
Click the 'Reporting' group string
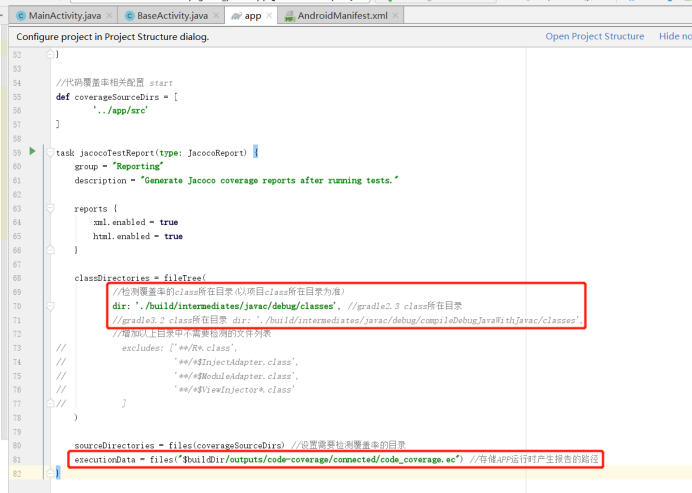pyautogui.click(x=138, y=166)
